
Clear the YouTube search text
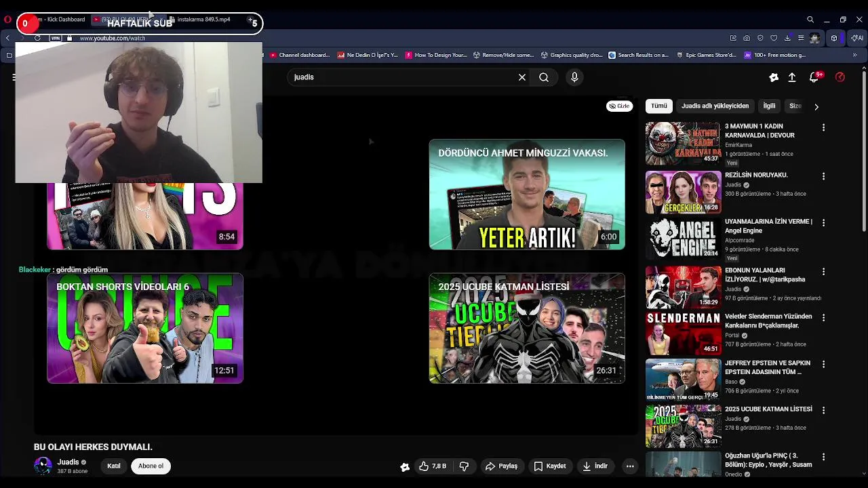[x=522, y=77]
